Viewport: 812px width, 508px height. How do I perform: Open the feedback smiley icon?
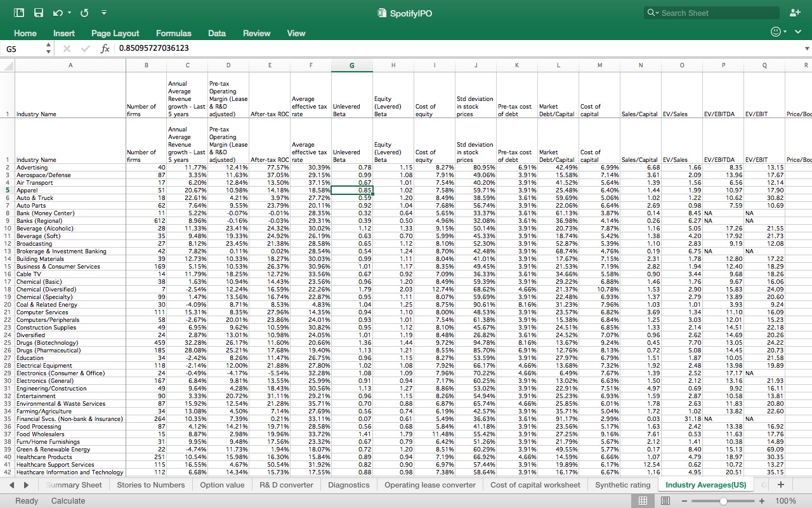click(x=775, y=32)
